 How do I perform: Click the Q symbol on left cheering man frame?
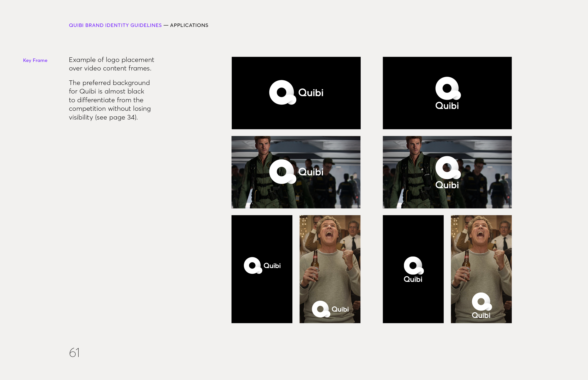tap(321, 309)
